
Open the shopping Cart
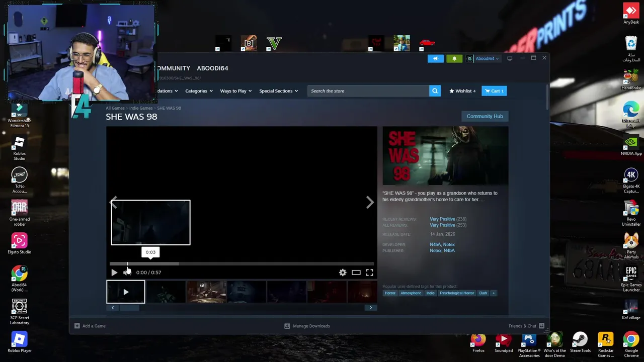pos(494,91)
